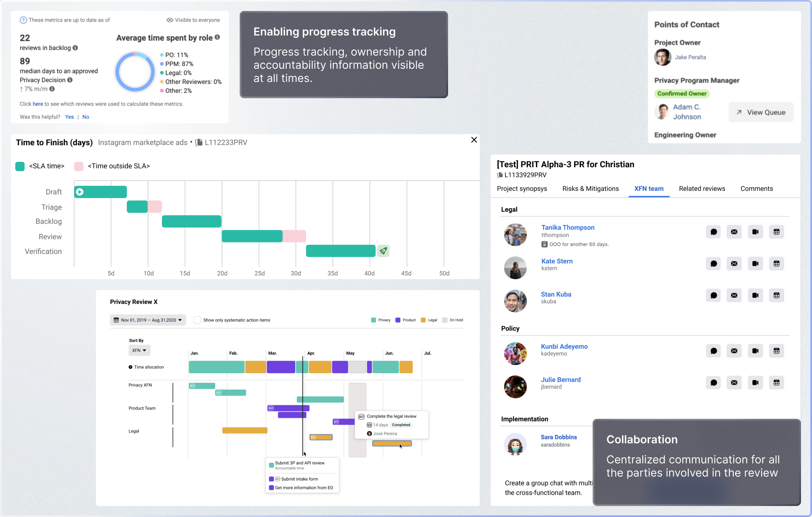
Task: Click the View Queue button
Action: (761, 112)
